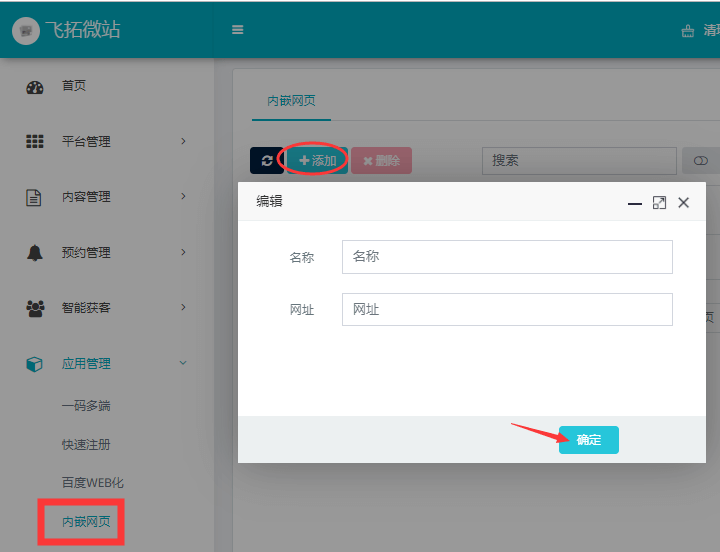Viewport: 720px width, 552px height.
Task: Close the 编辑 dialog
Action: point(683,203)
